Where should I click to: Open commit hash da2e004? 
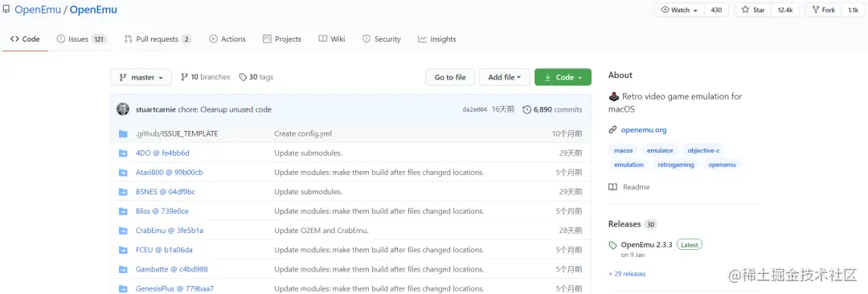pos(475,109)
